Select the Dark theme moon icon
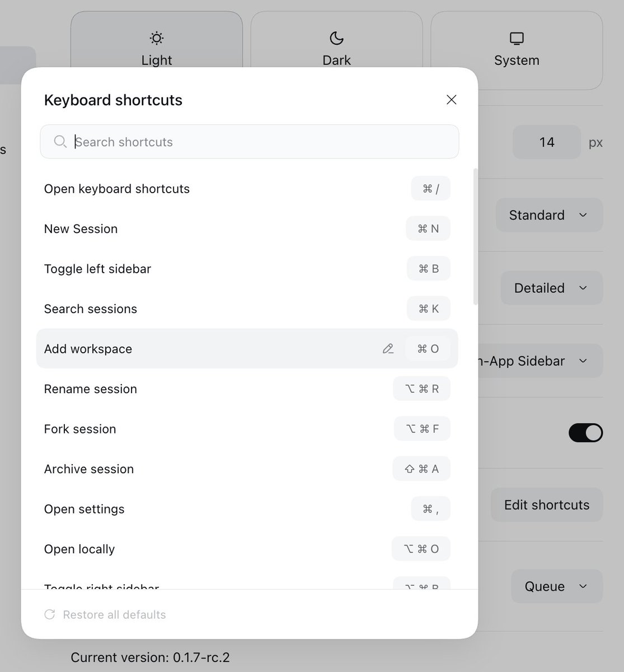This screenshot has width=624, height=672. pos(336,38)
